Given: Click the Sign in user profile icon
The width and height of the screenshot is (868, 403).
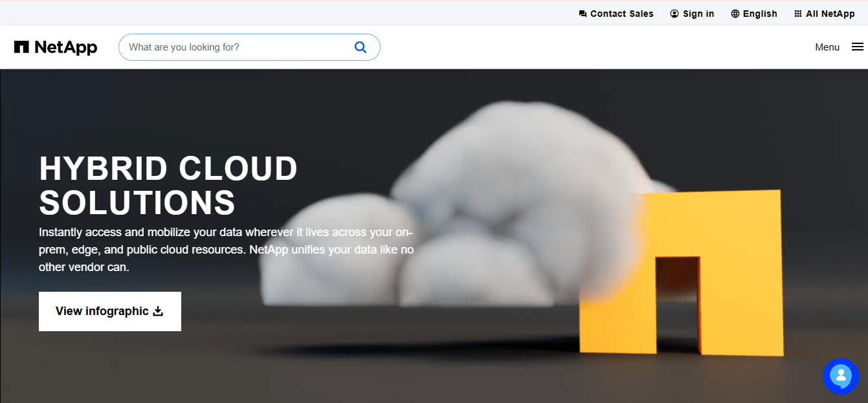Looking at the screenshot, I should [674, 14].
